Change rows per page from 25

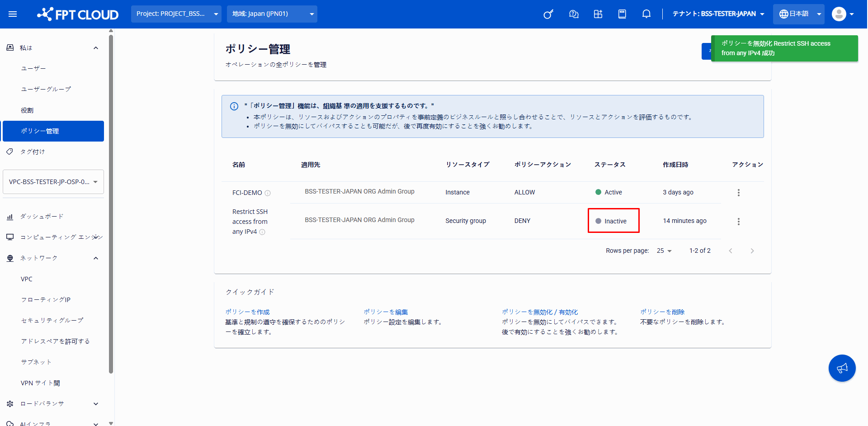[664, 251]
